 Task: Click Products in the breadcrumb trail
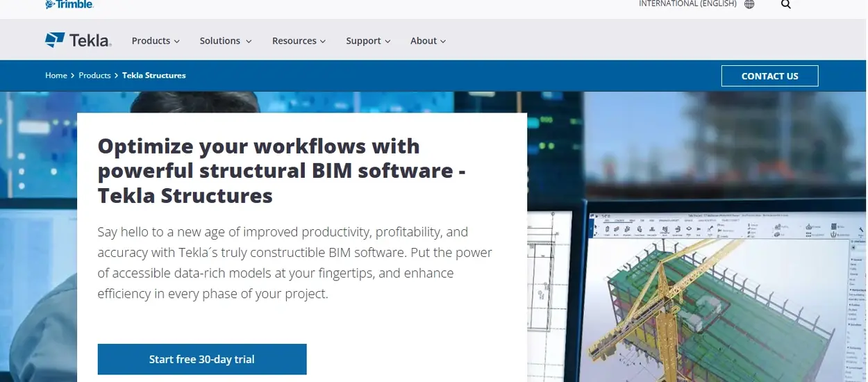click(x=94, y=75)
